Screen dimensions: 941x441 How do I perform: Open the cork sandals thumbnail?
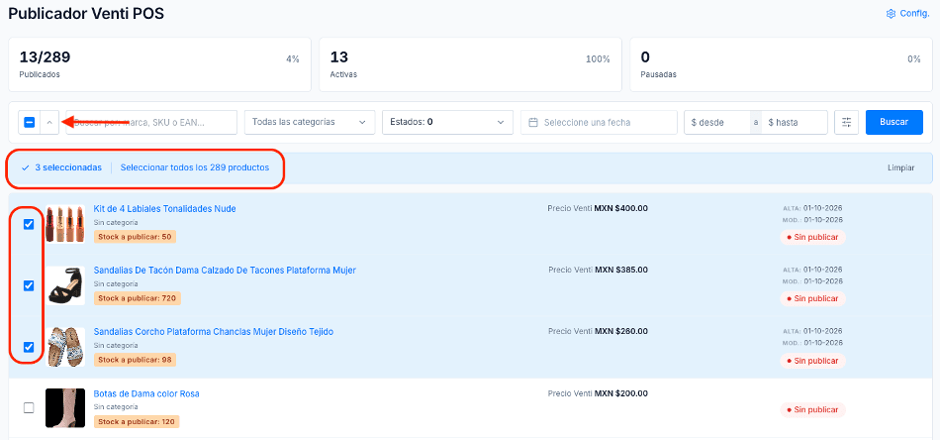[65, 347]
